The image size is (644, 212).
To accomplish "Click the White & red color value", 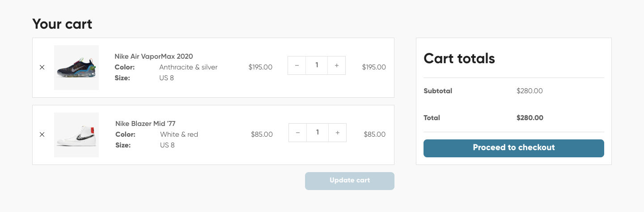I will click(x=179, y=134).
